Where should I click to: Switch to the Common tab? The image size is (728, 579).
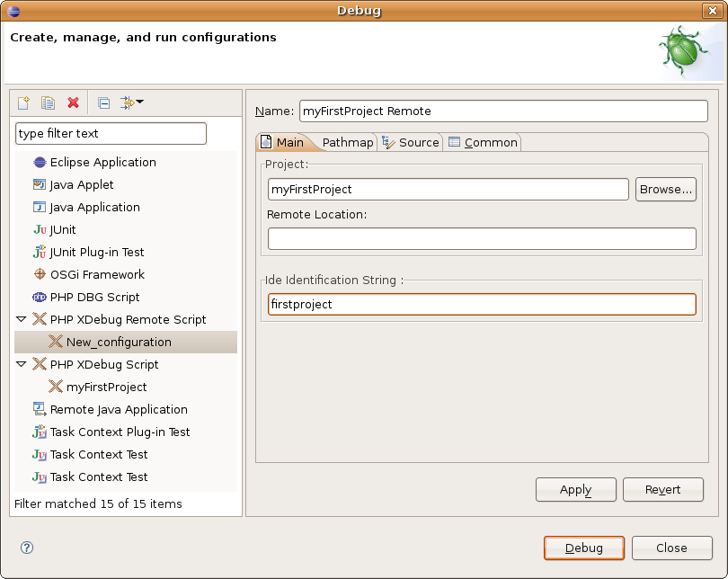pos(483,143)
